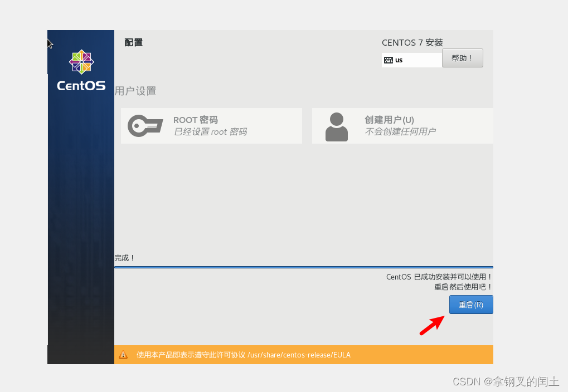Click the keyboard layout icon

(389, 60)
